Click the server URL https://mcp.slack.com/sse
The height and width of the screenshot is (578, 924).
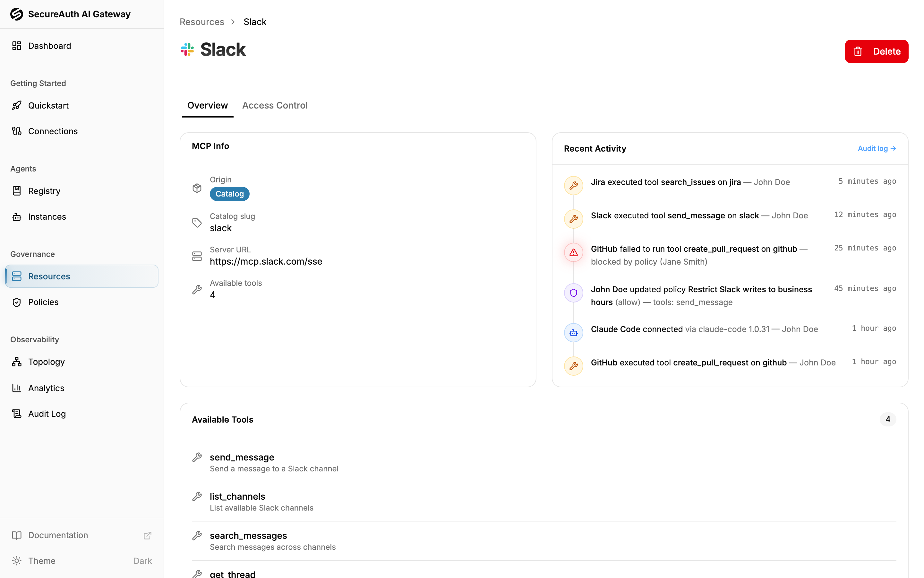point(266,261)
